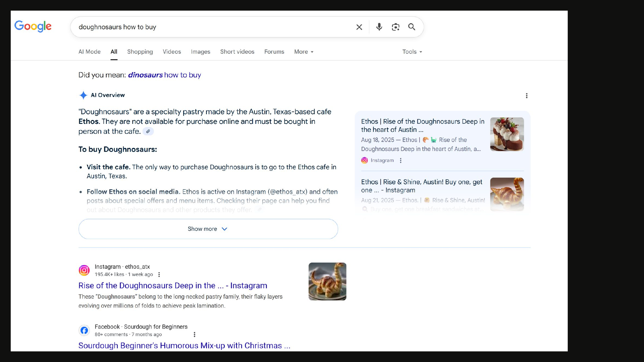Image resolution: width=644 pixels, height=362 pixels.
Task: Open three-dot menu for Facebook Sourdough result
Action: point(194,334)
